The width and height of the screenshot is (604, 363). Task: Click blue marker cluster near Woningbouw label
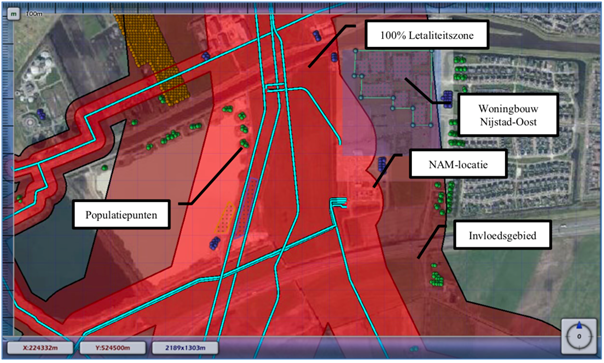pyautogui.click(x=447, y=99)
